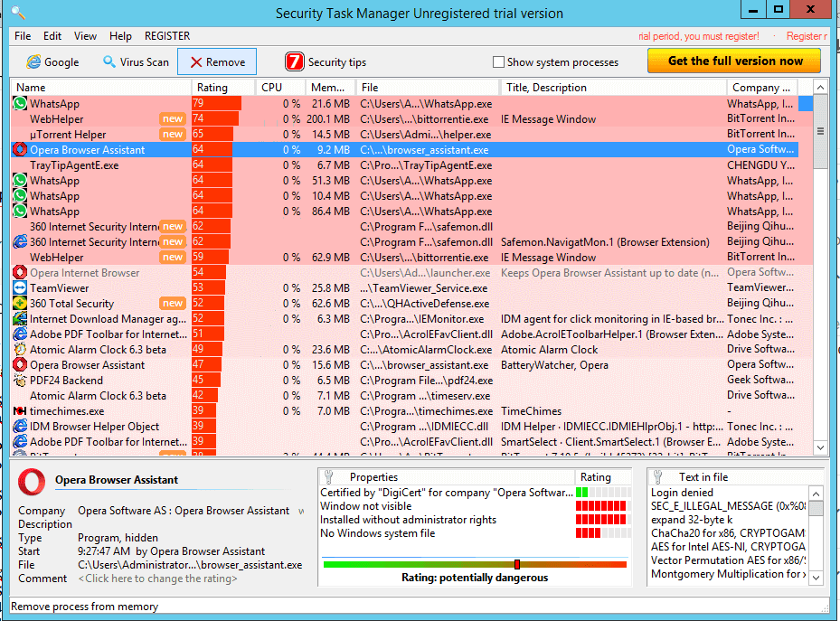The image size is (840, 621).
Task: Click the WhatsApp icon in the 86.4 MB row
Action: click(x=20, y=212)
